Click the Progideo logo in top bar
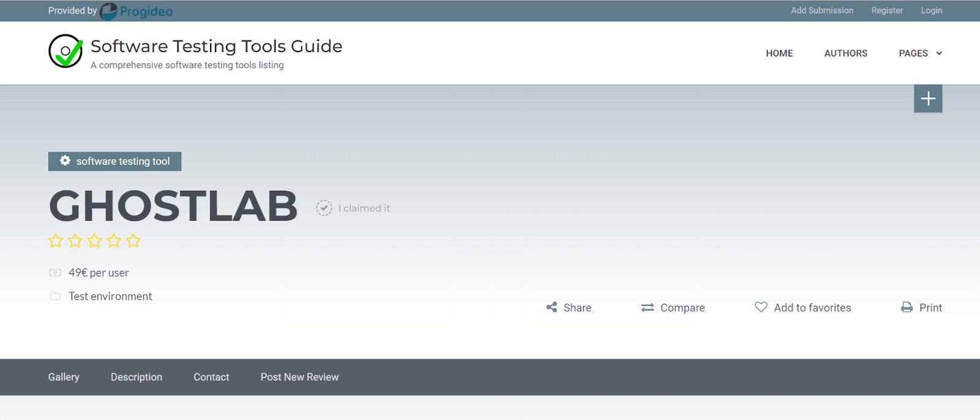Screen dimensions: 980x420 click(x=136, y=11)
